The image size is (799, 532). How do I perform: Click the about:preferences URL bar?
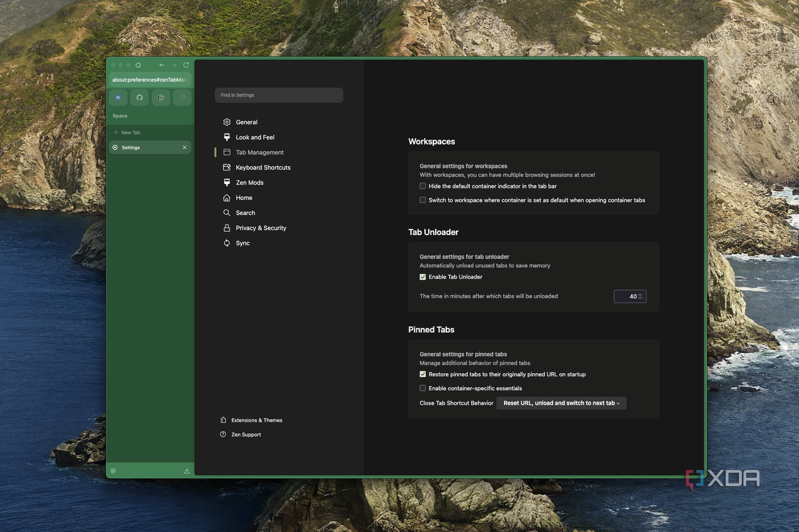[150, 80]
